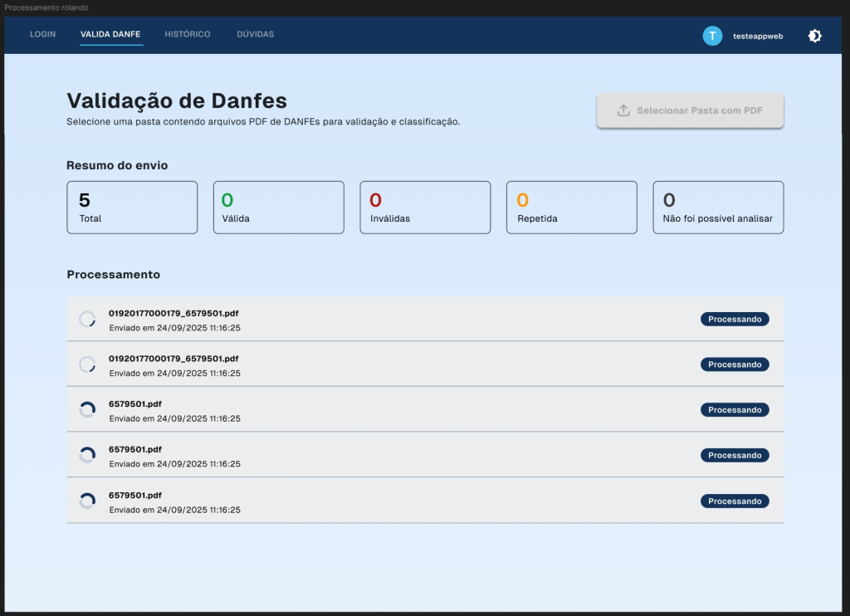Viewport: 850px width, 616px height.
Task: Click the green Válida counter card
Action: click(x=278, y=207)
